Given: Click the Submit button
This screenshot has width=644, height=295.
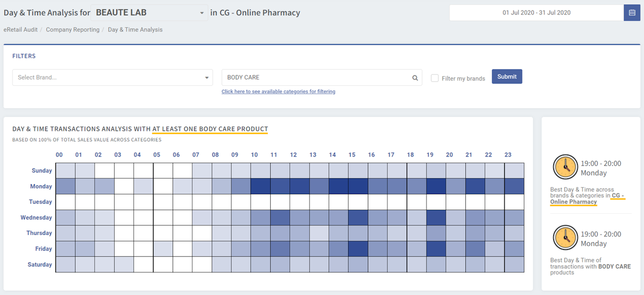Looking at the screenshot, I should tap(507, 76).
